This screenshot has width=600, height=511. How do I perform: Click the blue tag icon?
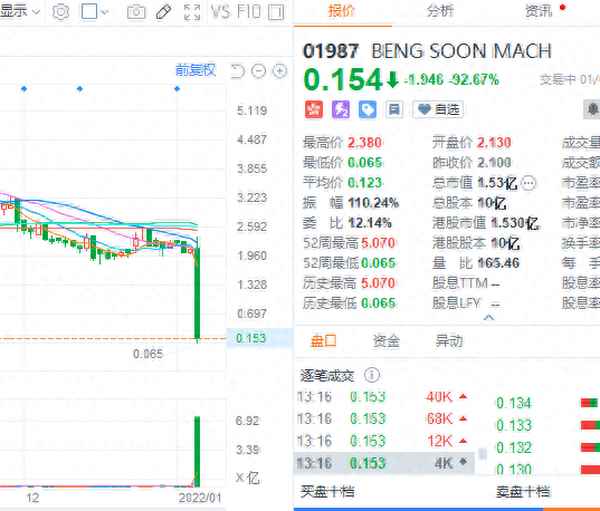coord(367,110)
